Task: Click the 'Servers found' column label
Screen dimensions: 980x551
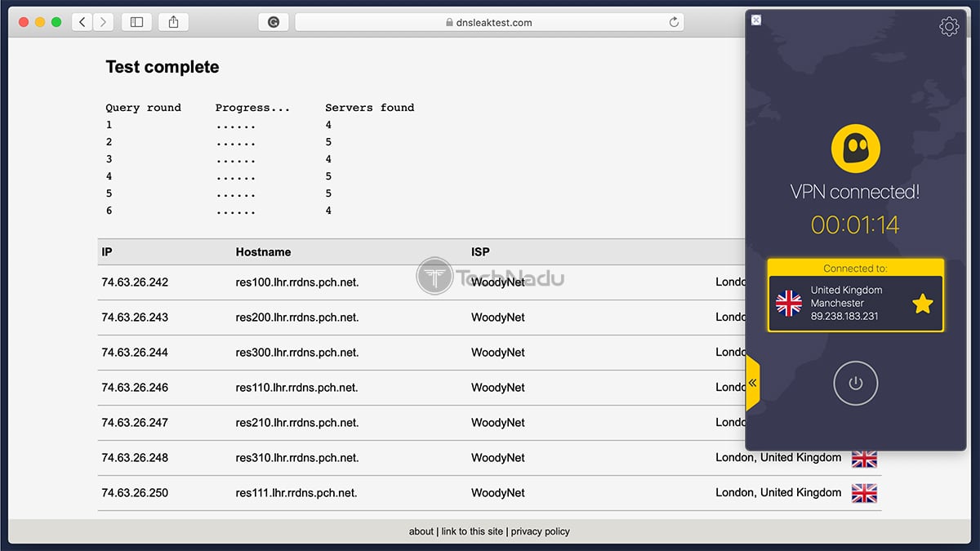Action: [369, 108]
